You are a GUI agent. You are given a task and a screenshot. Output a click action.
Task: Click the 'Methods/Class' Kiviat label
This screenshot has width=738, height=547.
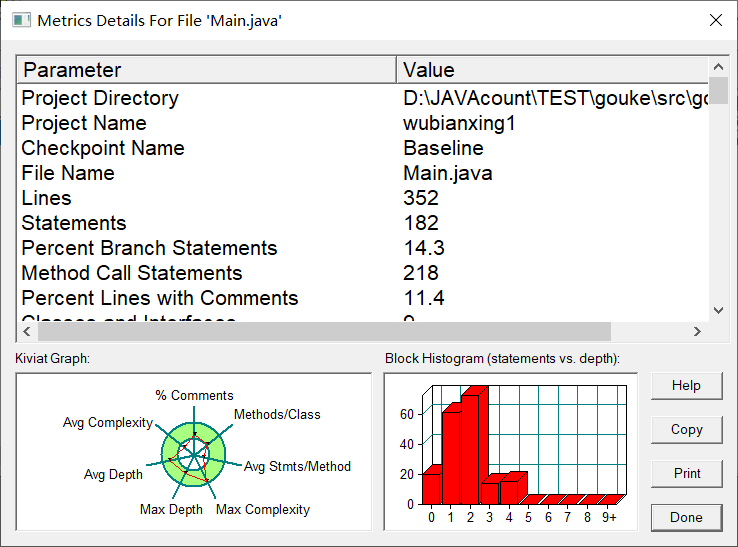[x=277, y=414]
